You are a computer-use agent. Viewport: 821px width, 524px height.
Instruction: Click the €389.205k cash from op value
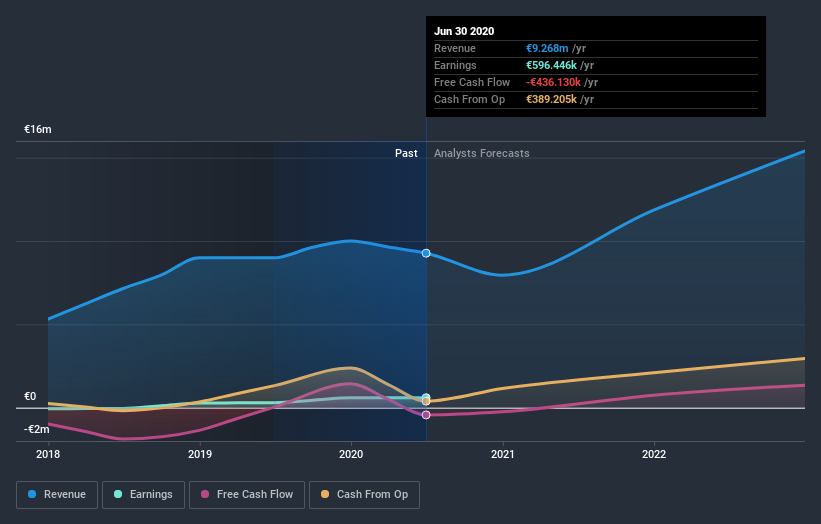(551, 99)
